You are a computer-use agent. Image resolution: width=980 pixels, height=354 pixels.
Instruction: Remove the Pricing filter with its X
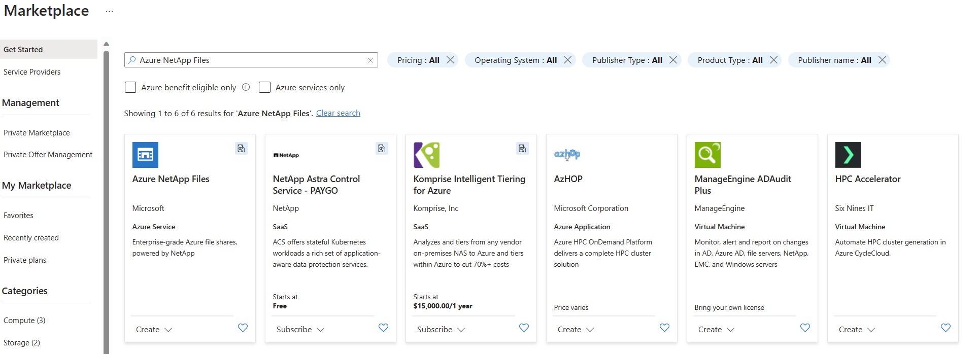coord(450,60)
